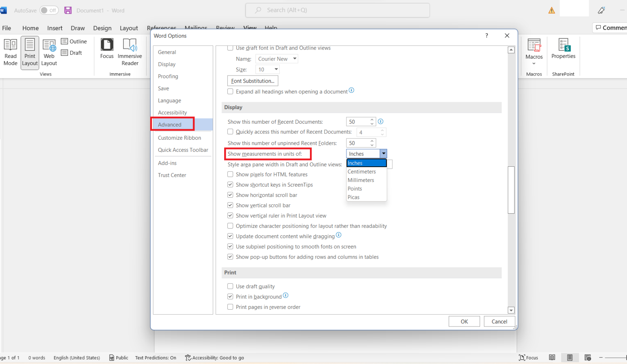
Task: Choose Millimeters from units list
Action: tap(366, 180)
